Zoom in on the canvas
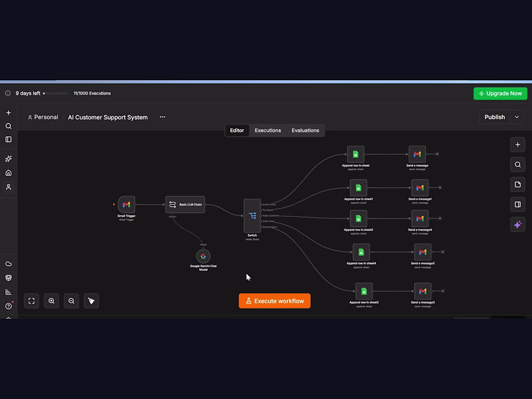 click(x=52, y=301)
